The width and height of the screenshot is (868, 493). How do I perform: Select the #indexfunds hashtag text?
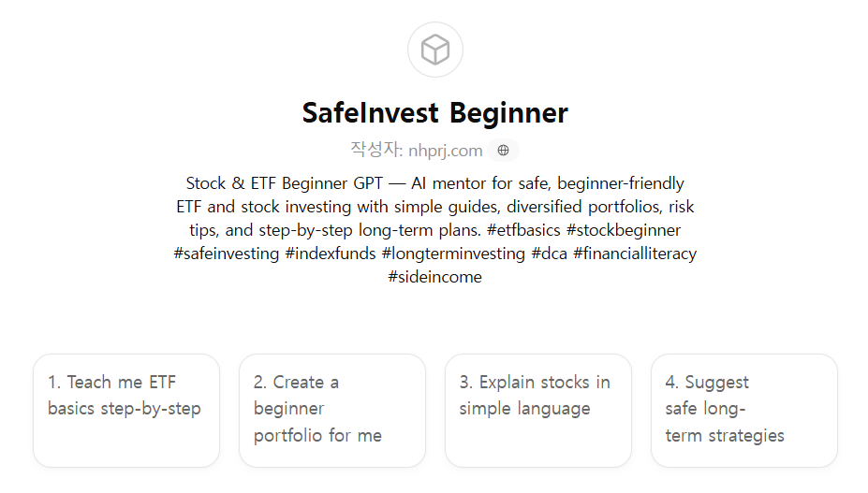[x=331, y=254]
